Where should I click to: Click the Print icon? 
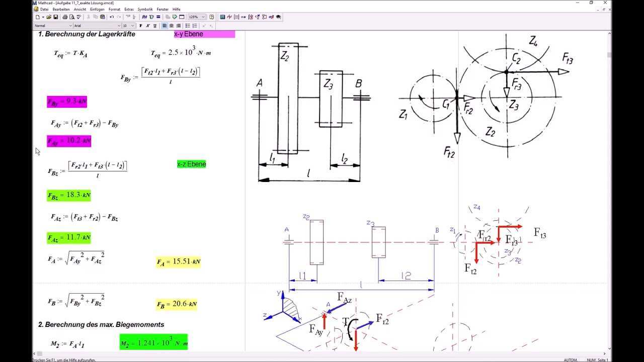click(x=65, y=17)
